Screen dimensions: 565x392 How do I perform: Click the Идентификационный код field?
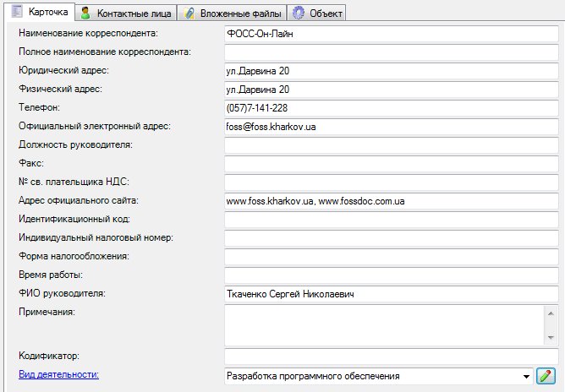click(391, 220)
